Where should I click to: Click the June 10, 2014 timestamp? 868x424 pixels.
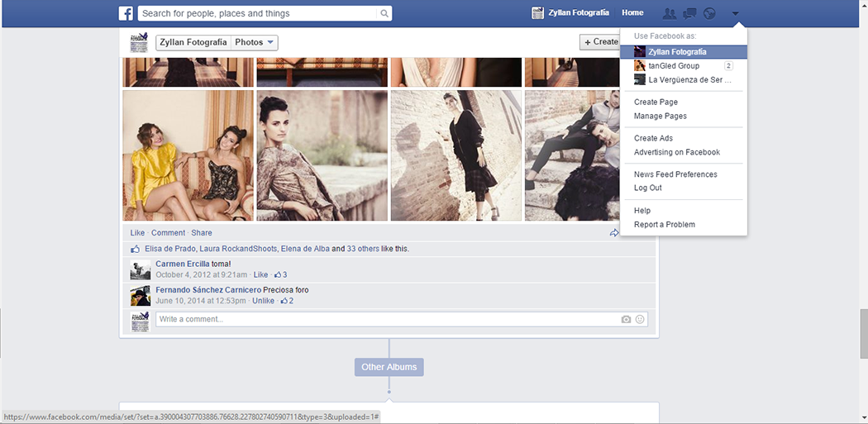coord(201,301)
